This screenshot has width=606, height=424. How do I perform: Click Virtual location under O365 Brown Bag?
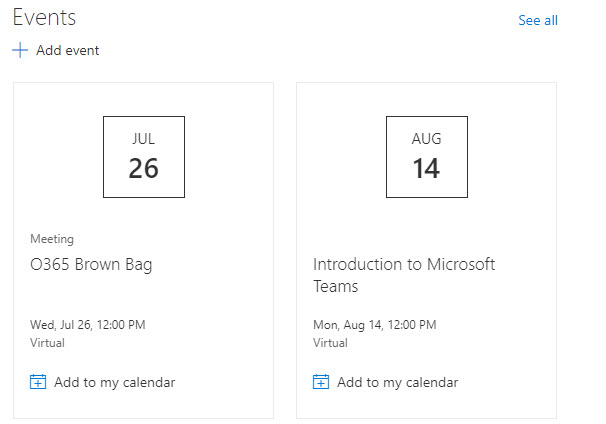[48, 342]
